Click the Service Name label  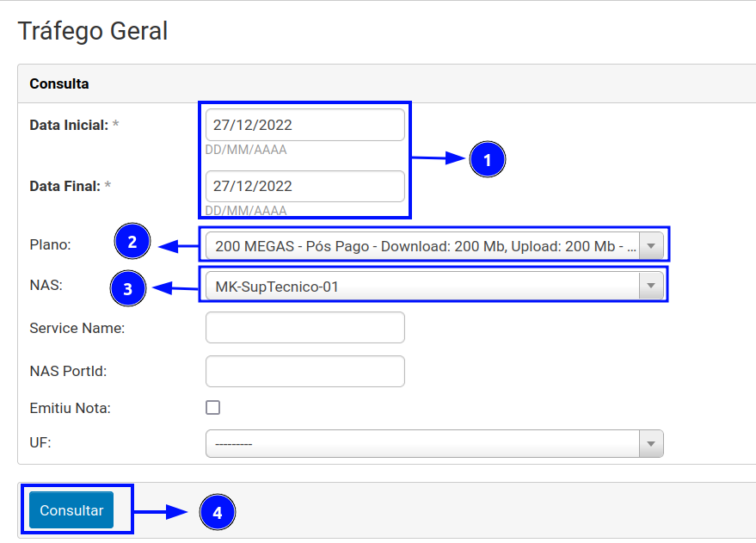pyautogui.click(x=77, y=328)
